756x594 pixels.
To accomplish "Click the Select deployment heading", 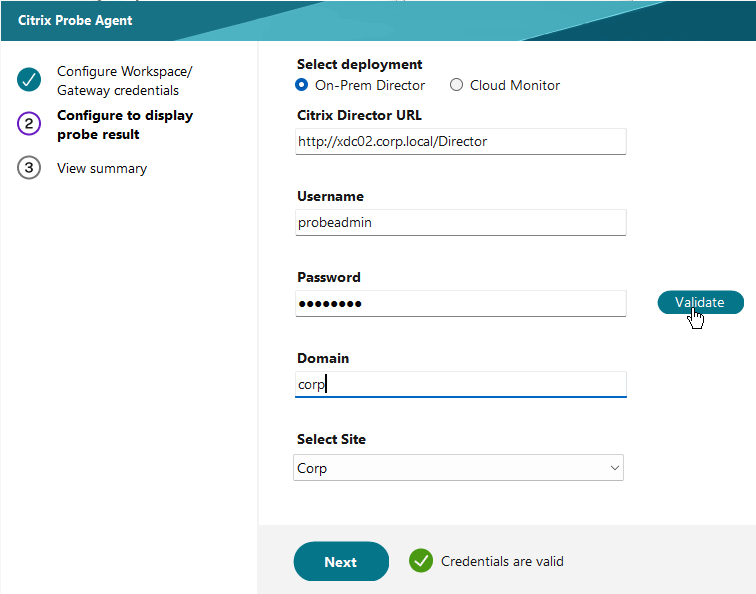I will pyautogui.click(x=359, y=64).
